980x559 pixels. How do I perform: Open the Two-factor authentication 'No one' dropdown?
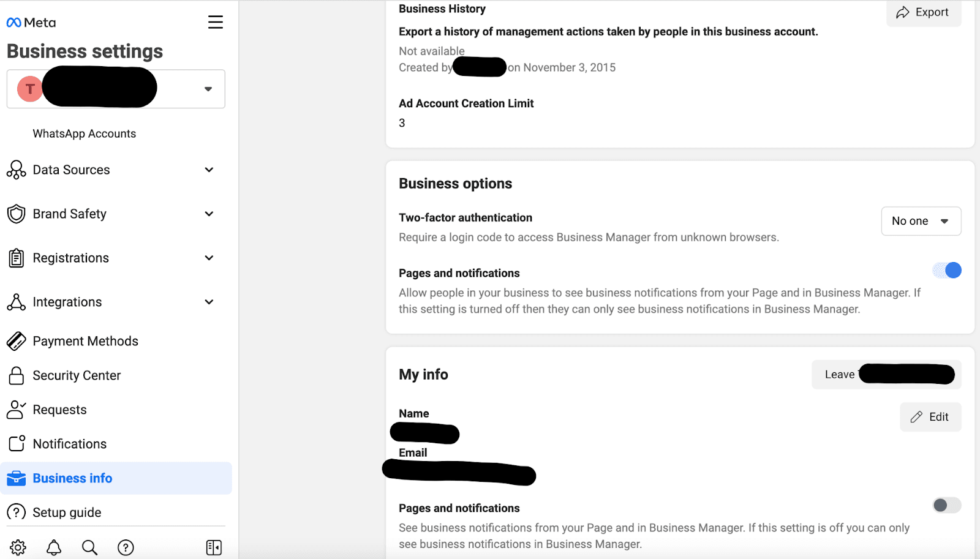tap(921, 221)
